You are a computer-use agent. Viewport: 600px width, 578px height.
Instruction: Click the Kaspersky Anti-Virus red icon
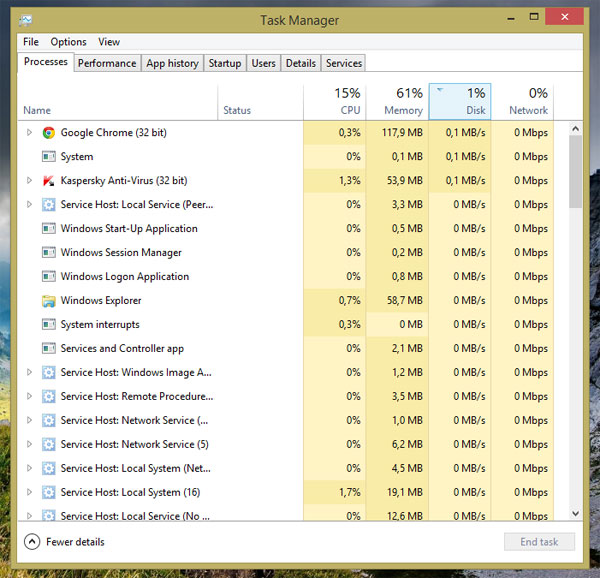point(48,181)
